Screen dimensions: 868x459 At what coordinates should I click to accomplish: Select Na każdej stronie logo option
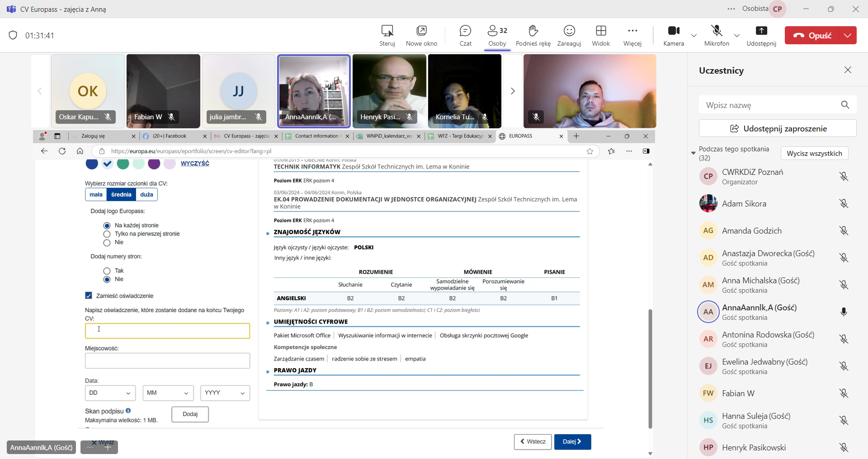pyautogui.click(x=107, y=225)
